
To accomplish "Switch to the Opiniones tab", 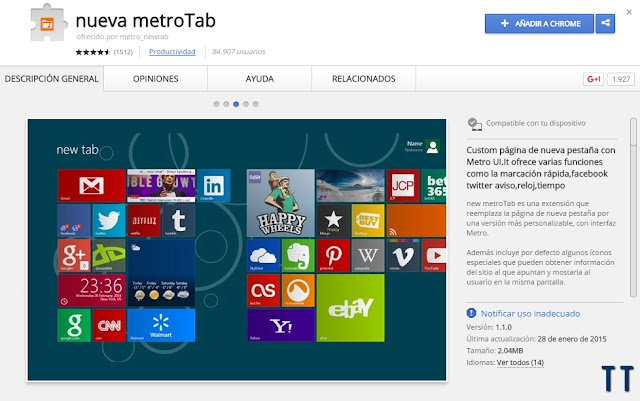I will point(156,79).
